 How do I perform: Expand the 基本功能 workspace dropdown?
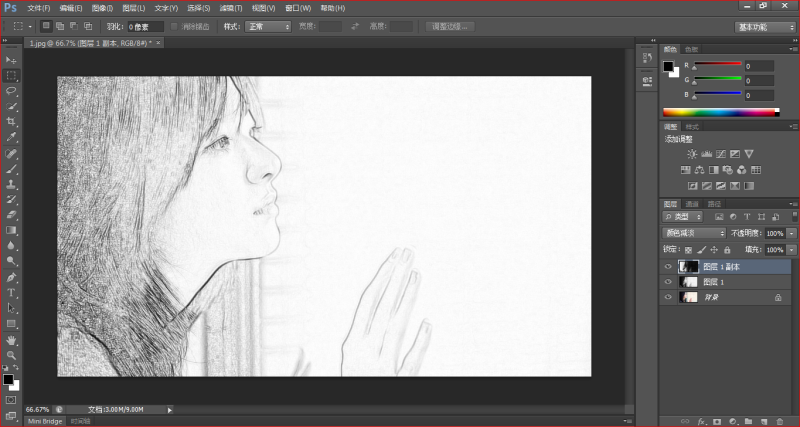click(764, 26)
